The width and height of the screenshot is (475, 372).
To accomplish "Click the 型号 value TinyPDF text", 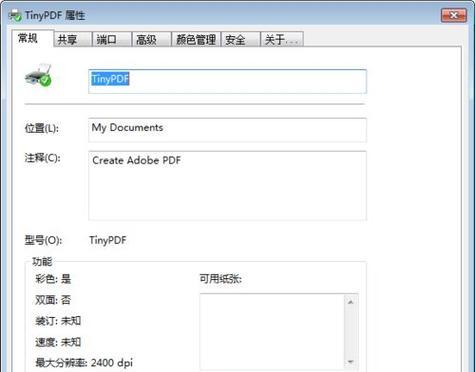I will click(x=108, y=240).
